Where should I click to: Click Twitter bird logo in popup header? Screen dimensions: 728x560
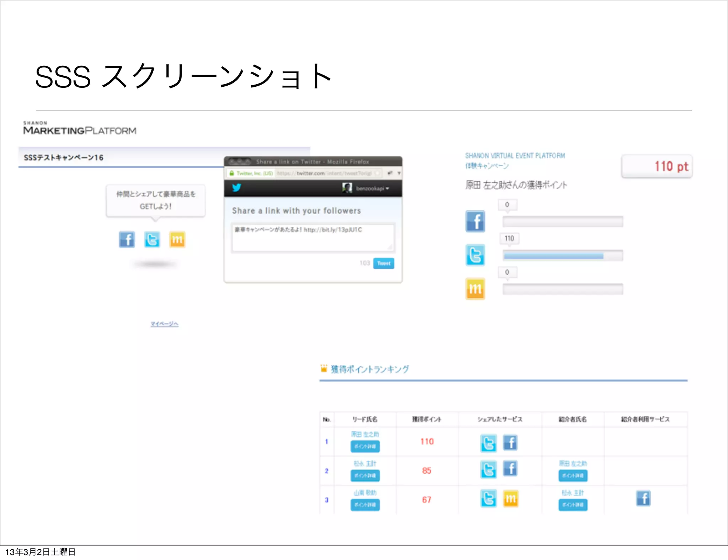click(x=237, y=188)
